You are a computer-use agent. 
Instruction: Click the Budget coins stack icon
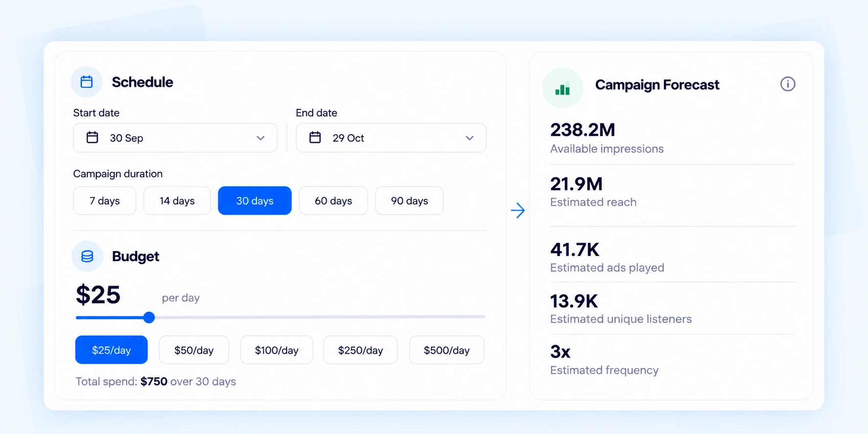(x=87, y=256)
